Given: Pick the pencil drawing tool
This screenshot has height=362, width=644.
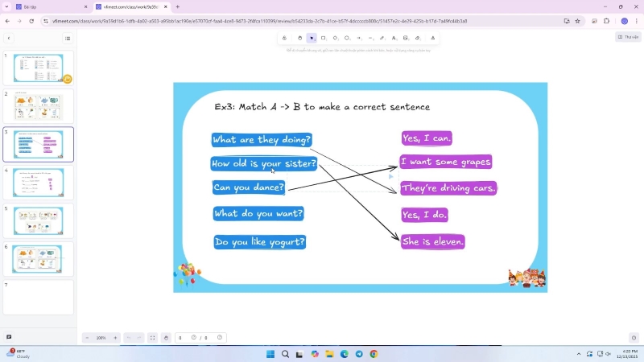Looking at the screenshot, I should 382,38.
